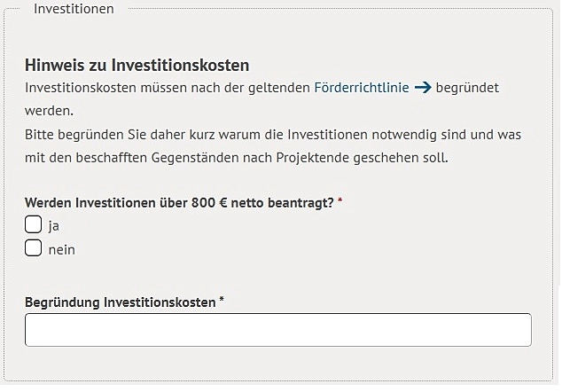The width and height of the screenshot is (562, 392).
Task: Tick the "nein" checkbox
Action: pos(34,248)
